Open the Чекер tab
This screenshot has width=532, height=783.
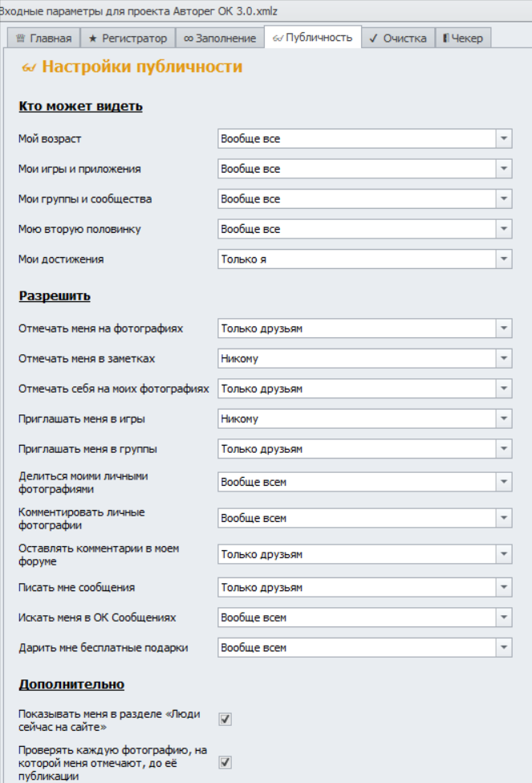click(463, 38)
